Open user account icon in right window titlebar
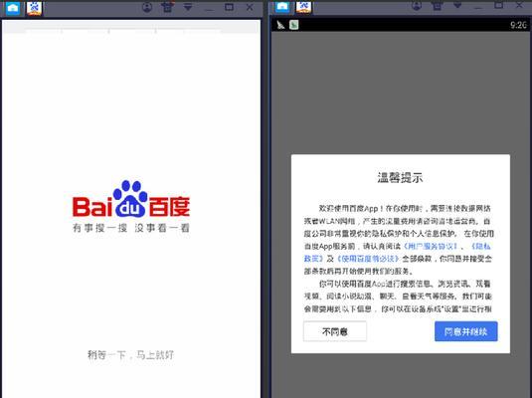Image resolution: width=532 pixels, height=398 pixels. [417, 5]
